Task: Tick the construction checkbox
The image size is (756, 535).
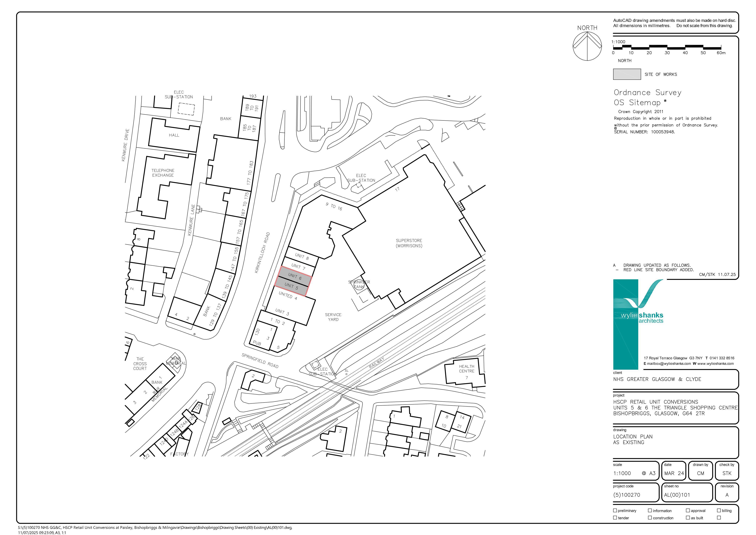Action: click(x=650, y=517)
